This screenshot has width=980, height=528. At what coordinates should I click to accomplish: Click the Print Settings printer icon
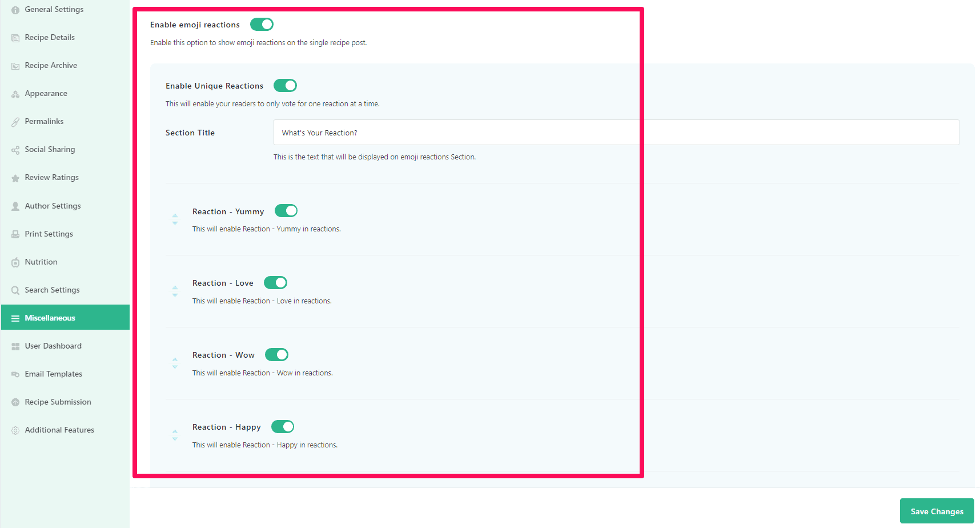[x=15, y=234]
